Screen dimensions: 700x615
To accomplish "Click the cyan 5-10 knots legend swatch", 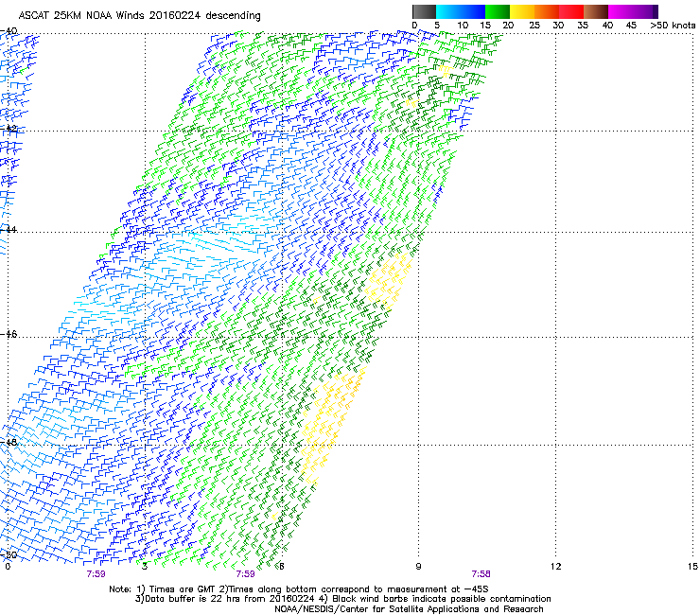I will (x=448, y=11).
